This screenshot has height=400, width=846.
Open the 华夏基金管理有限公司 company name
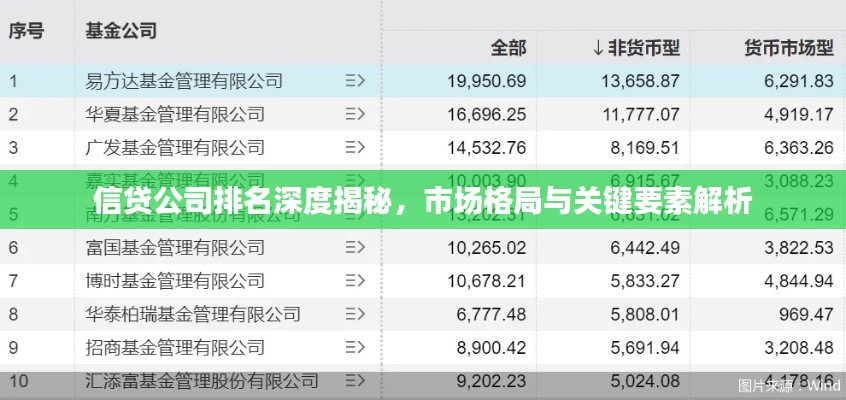[175, 114]
